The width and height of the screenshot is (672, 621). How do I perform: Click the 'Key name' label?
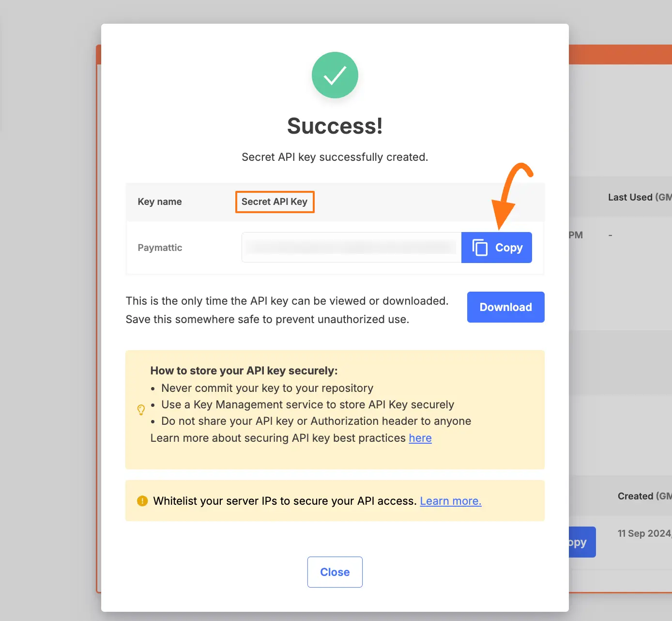(x=160, y=202)
